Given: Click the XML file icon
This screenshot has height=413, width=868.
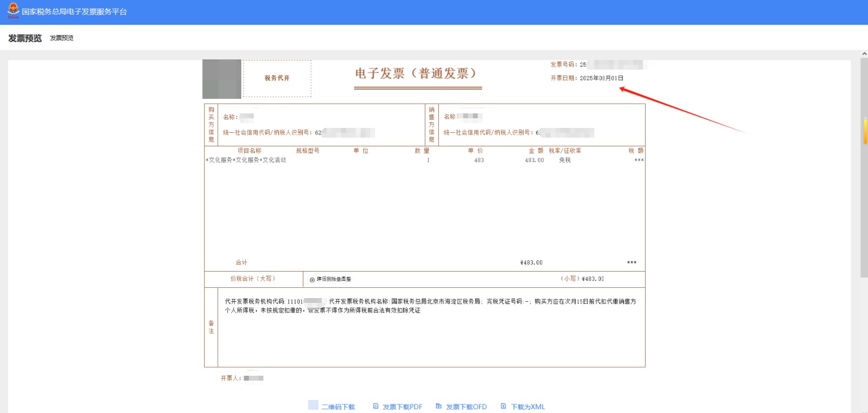Looking at the screenshot, I should (503, 406).
